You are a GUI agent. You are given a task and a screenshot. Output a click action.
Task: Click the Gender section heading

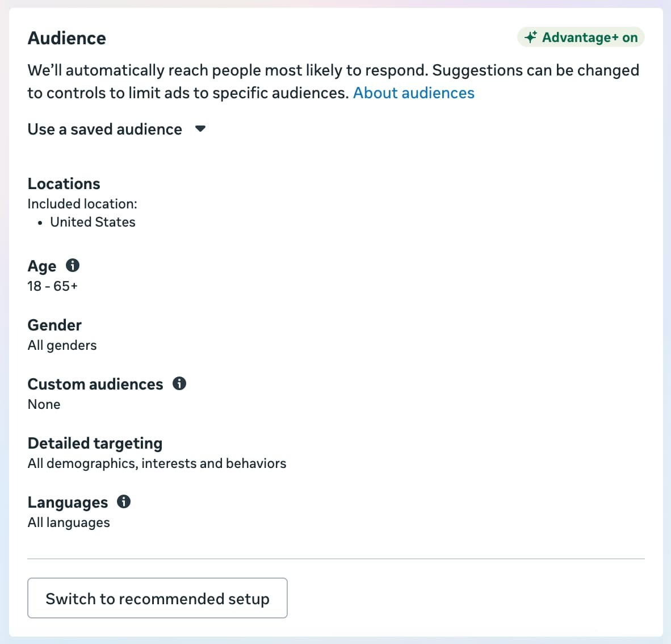(54, 325)
